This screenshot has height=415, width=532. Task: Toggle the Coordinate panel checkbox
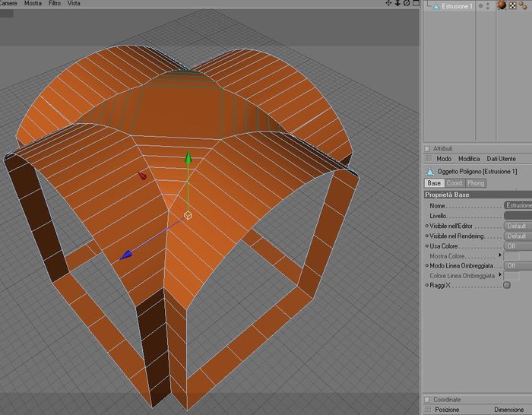pos(427,399)
